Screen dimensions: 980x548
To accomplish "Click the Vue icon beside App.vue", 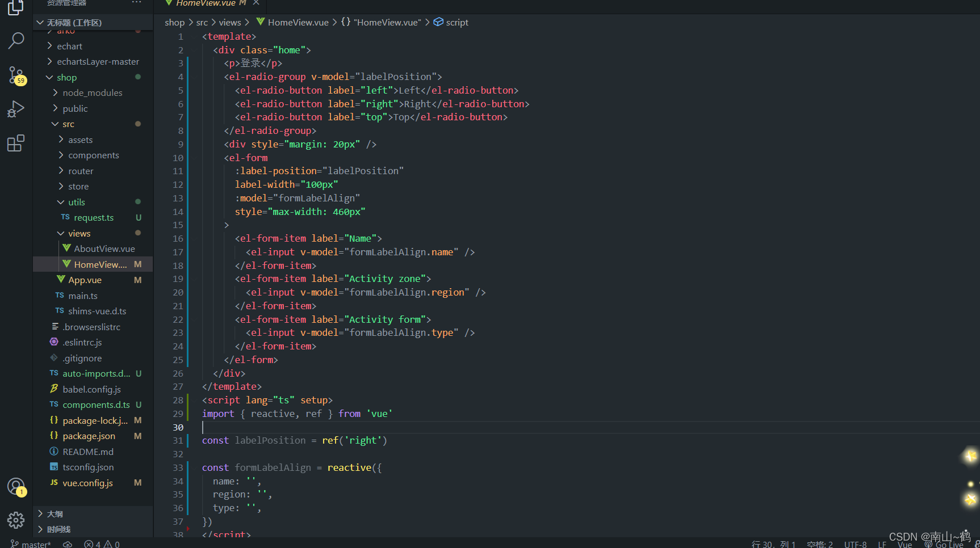I will [x=61, y=280].
